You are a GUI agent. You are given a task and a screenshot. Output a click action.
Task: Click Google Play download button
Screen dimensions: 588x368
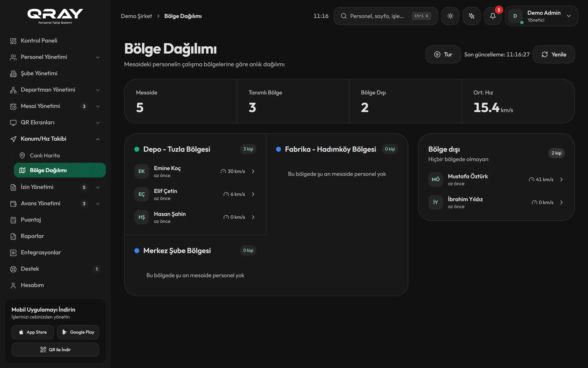[x=78, y=332]
